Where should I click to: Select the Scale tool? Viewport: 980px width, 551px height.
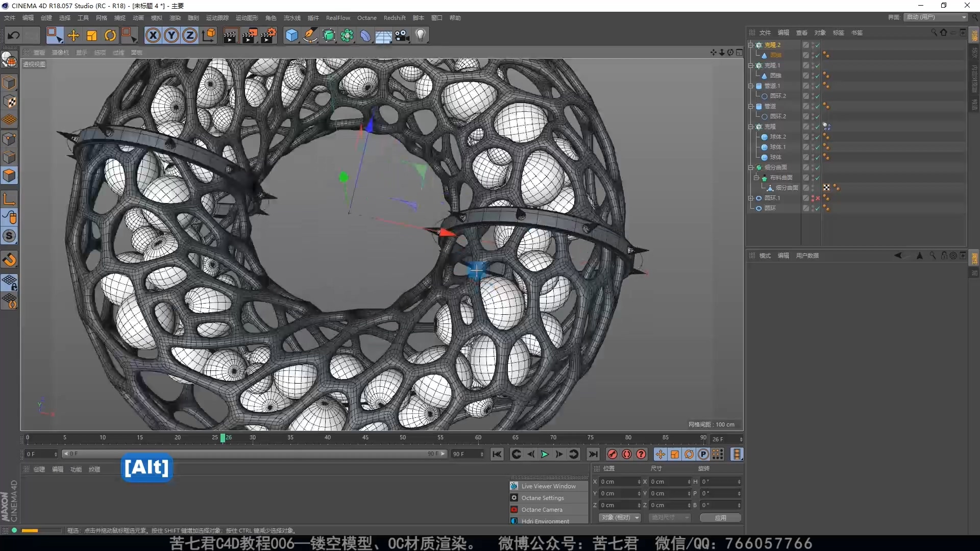[x=92, y=35]
